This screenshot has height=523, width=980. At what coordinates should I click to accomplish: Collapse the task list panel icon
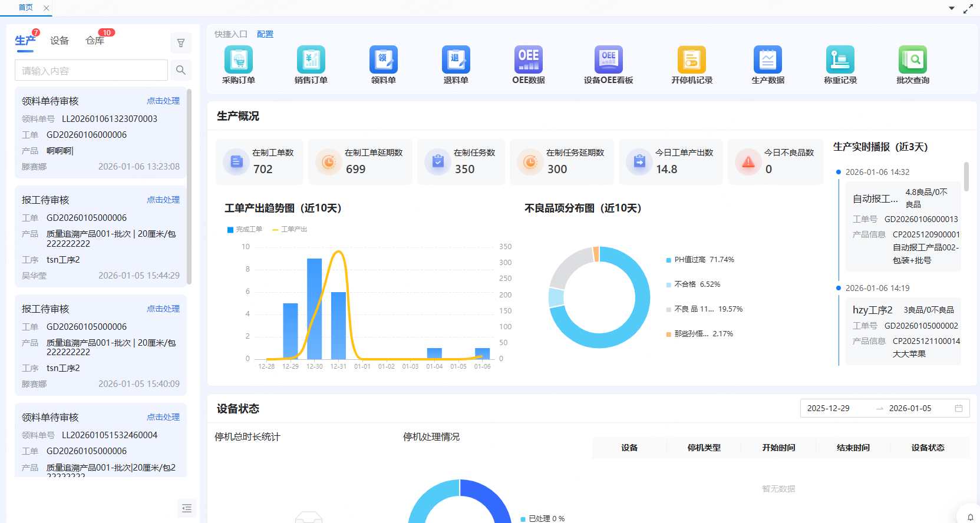[187, 508]
